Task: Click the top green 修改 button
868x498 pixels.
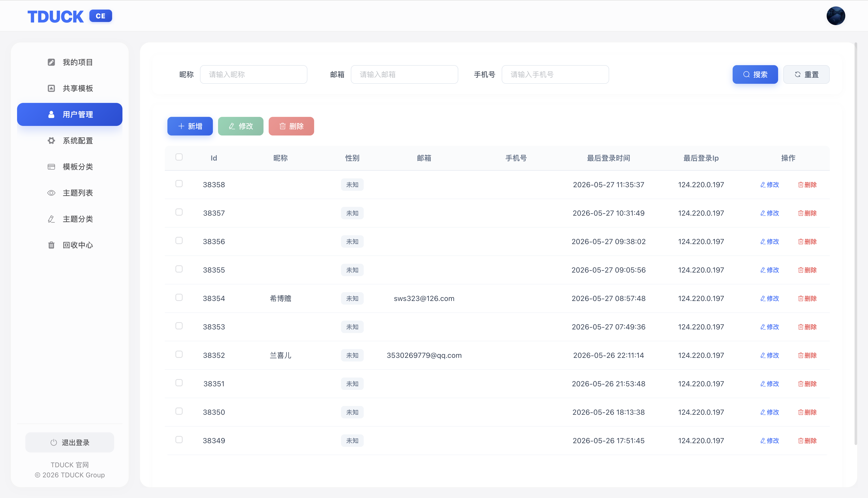Action: point(241,126)
